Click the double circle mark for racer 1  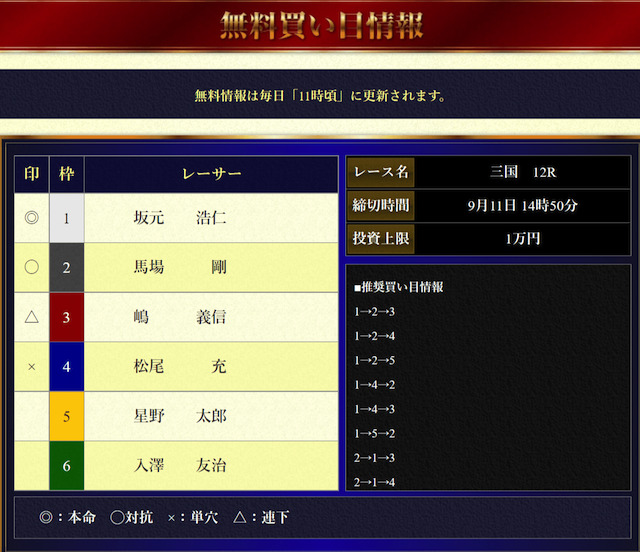pyautogui.click(x=31, y=218)
